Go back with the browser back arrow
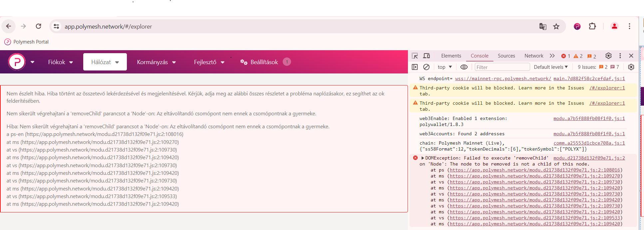 click(9, 26)
